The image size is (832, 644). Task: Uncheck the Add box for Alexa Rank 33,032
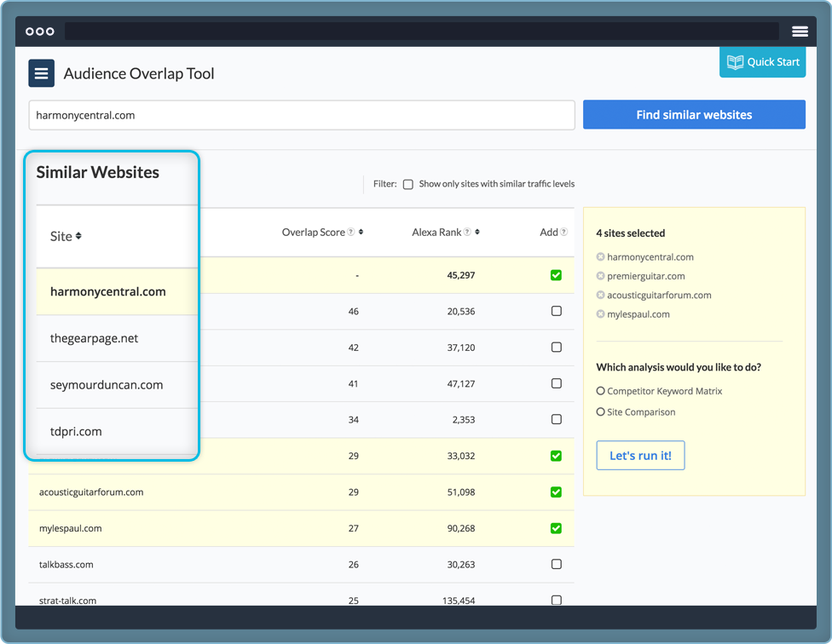tap(556, 456)
